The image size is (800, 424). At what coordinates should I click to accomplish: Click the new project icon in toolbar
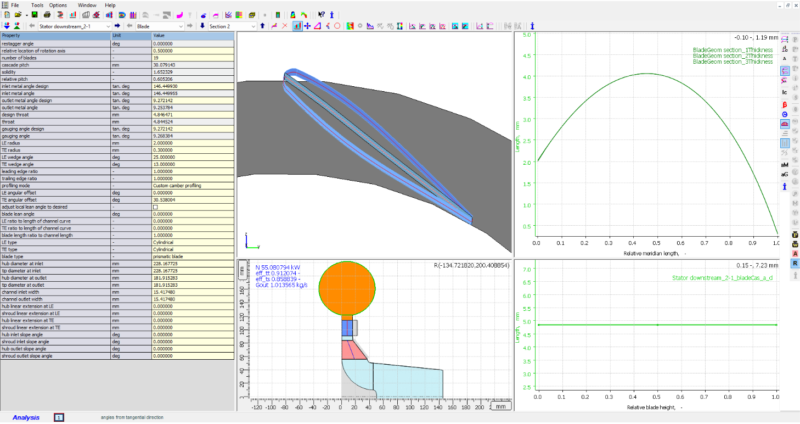7,15
